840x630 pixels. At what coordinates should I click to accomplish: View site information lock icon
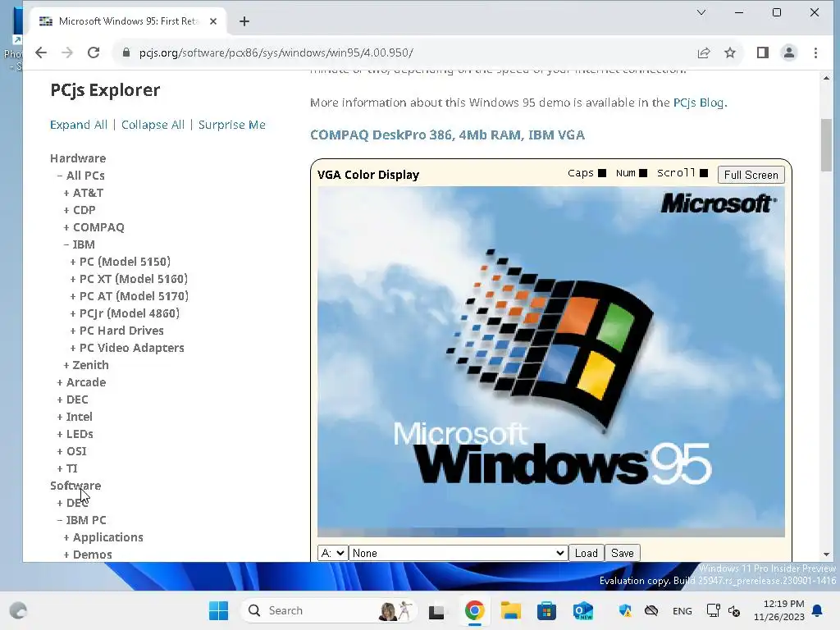[126, 52]
